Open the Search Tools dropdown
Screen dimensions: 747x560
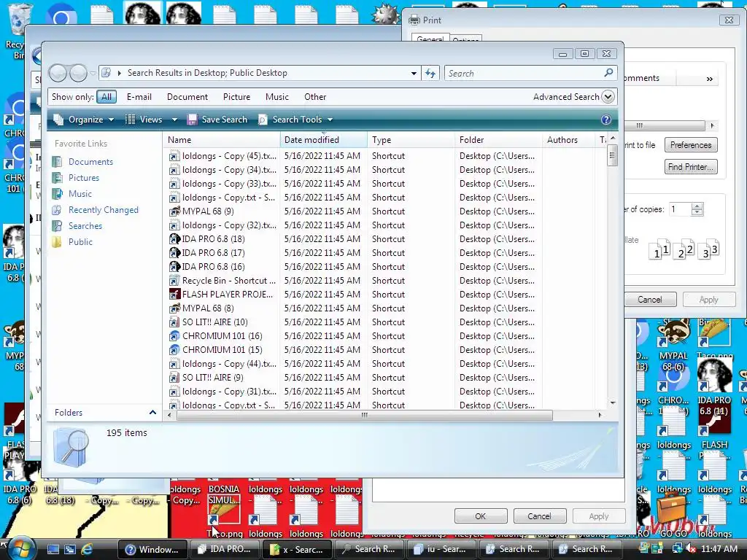tap(295, 120)
